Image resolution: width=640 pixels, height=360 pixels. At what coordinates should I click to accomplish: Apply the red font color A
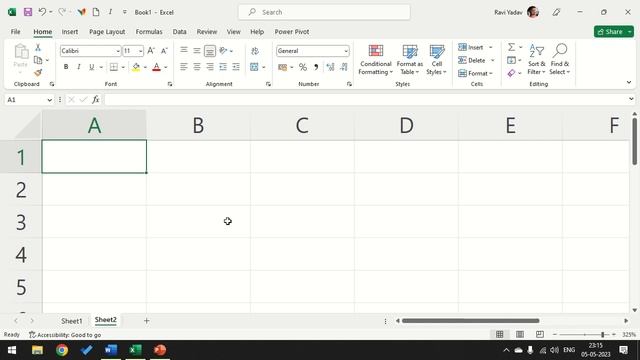156,67
